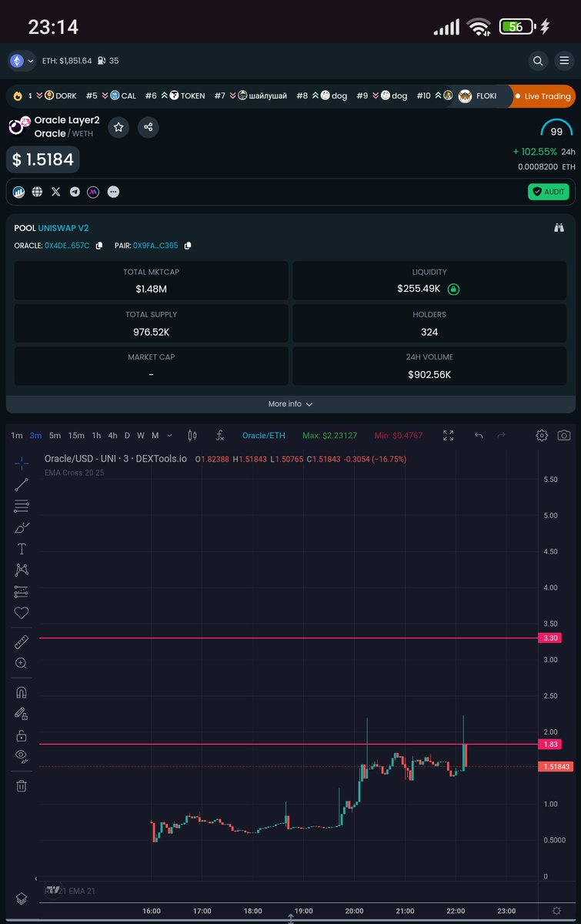Open the chart settings gear
This screenshot has width=581, height=924.
pos(542,435)
